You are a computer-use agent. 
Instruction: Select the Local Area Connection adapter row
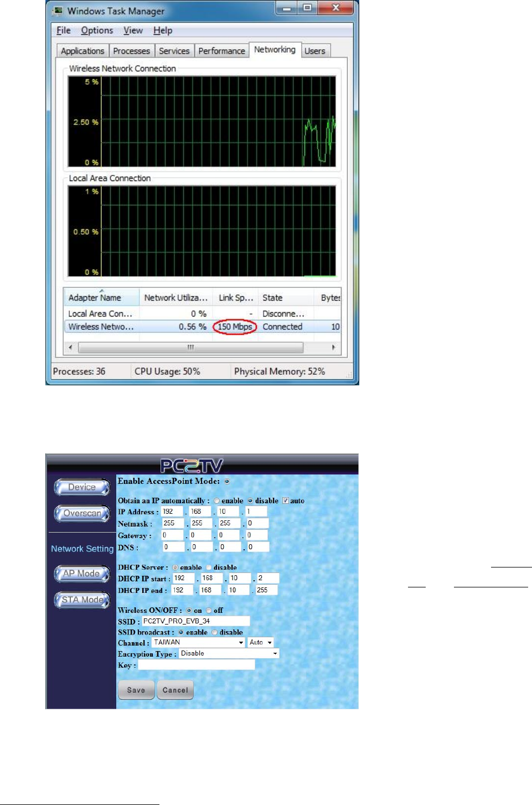click(x=203, y=313)
